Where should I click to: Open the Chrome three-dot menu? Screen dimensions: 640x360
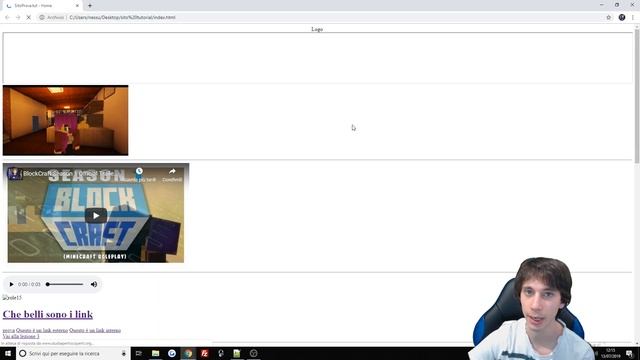pos(633,18)
